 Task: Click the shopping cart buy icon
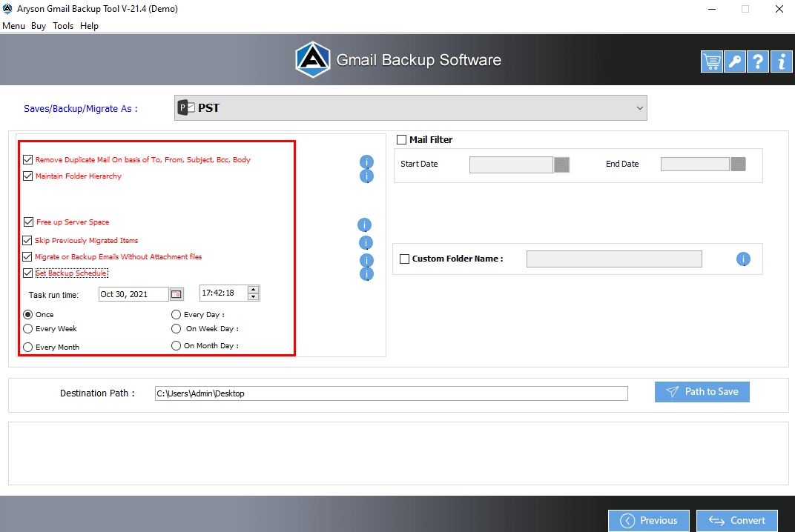tap(712, 61)
